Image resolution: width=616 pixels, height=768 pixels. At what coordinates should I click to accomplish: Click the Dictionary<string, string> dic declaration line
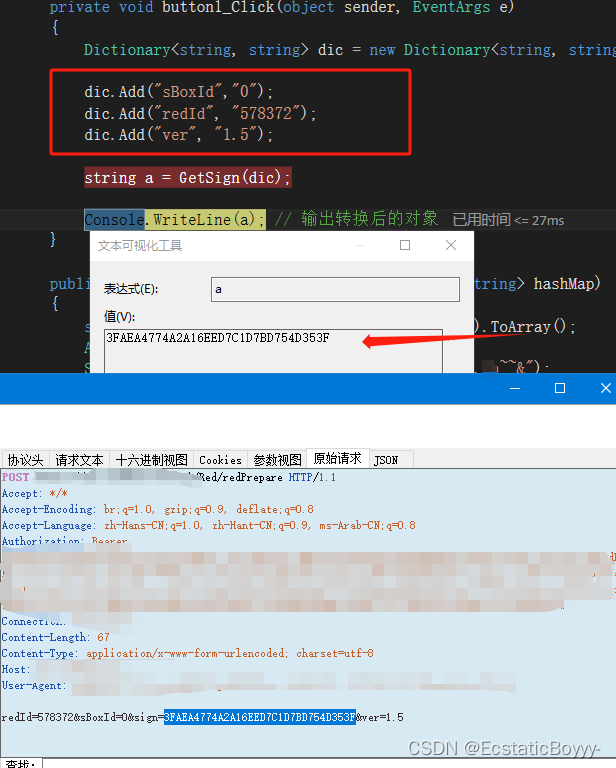click(x=350, y=50)
